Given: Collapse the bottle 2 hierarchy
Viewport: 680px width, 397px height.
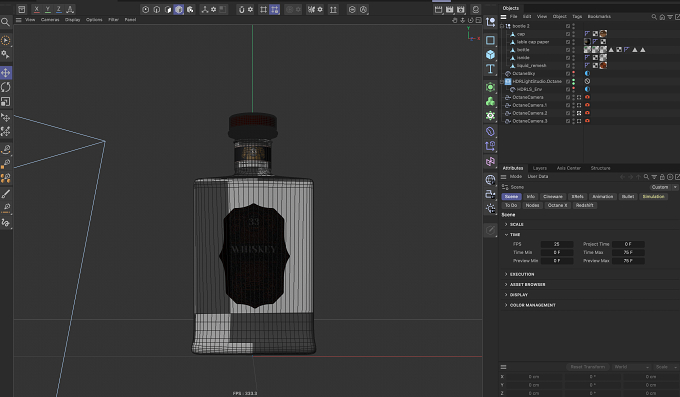Looking at the screenshot, I should 502,26.
